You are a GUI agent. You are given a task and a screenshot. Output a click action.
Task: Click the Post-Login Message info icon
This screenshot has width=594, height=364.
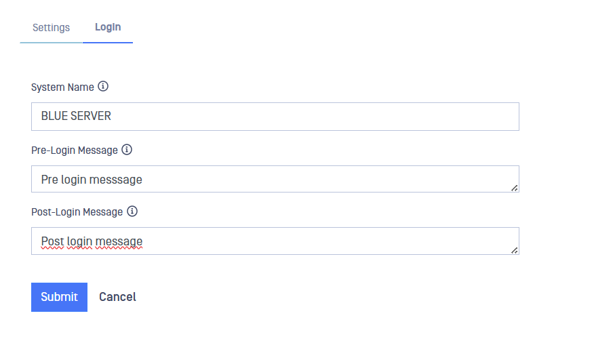(x=132, y=211)
